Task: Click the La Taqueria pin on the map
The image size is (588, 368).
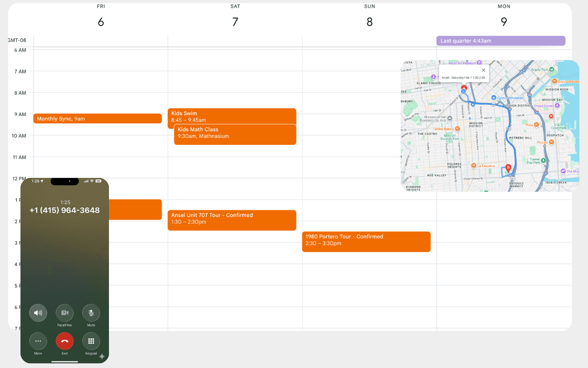Action: [474, 166]
